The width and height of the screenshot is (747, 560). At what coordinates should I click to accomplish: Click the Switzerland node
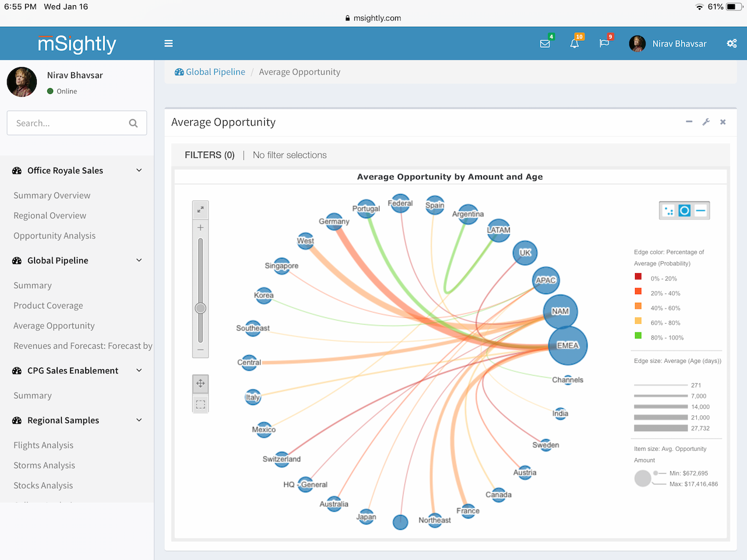pyautogui.click(x=282, y=459)
